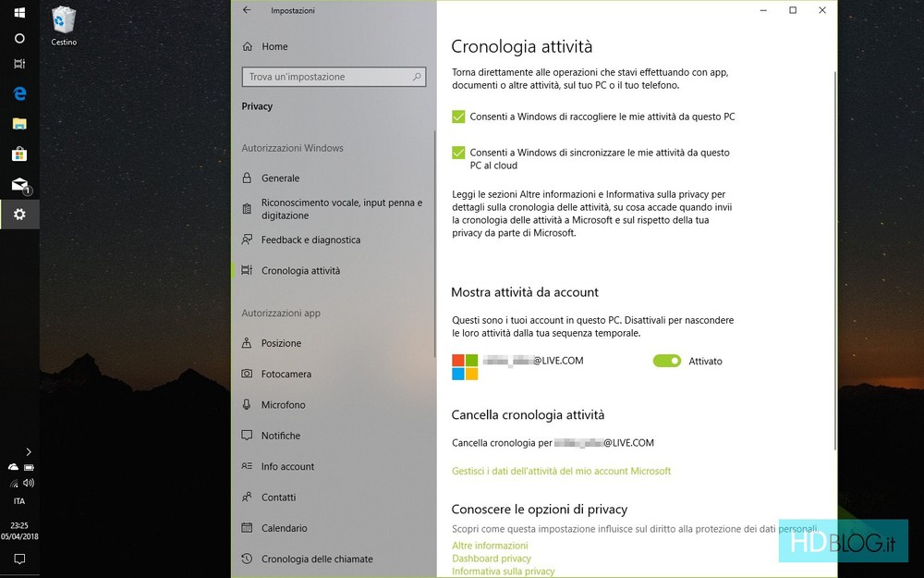Open the action center notification icon

coord(19,558)
